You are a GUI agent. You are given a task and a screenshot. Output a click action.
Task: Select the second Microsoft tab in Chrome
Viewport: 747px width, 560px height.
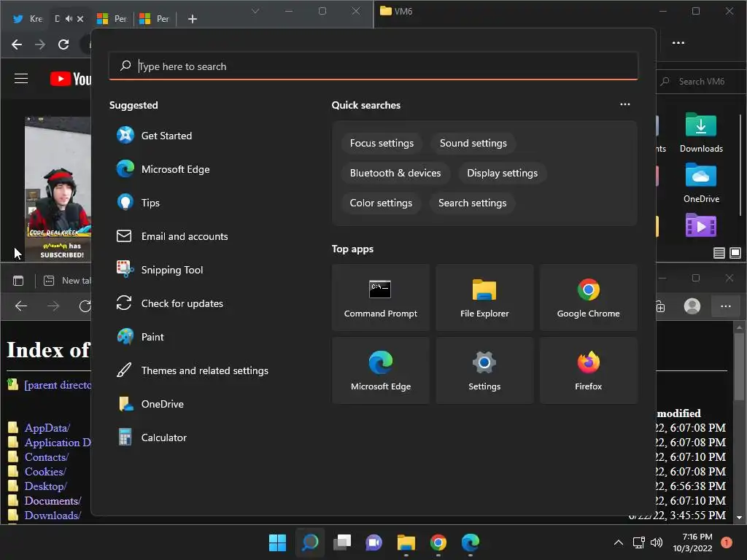[154, 18]
